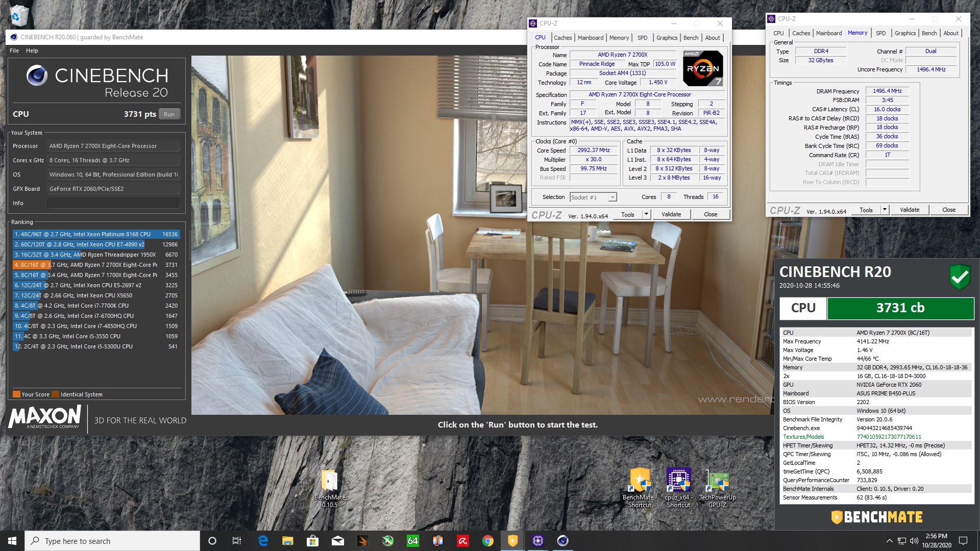Click the Cinebench Run button

(x=169, y=114)
